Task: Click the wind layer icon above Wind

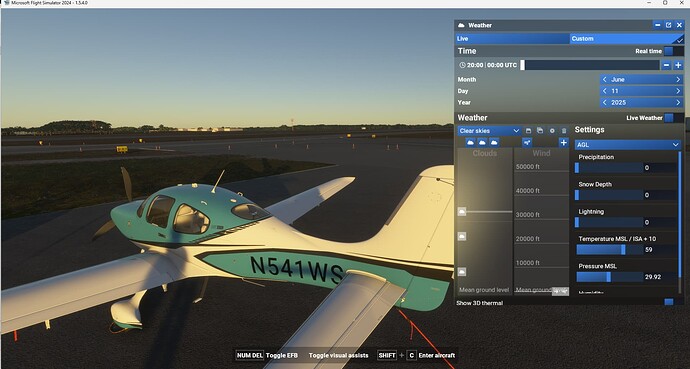Action: click(x=527, y=142)
